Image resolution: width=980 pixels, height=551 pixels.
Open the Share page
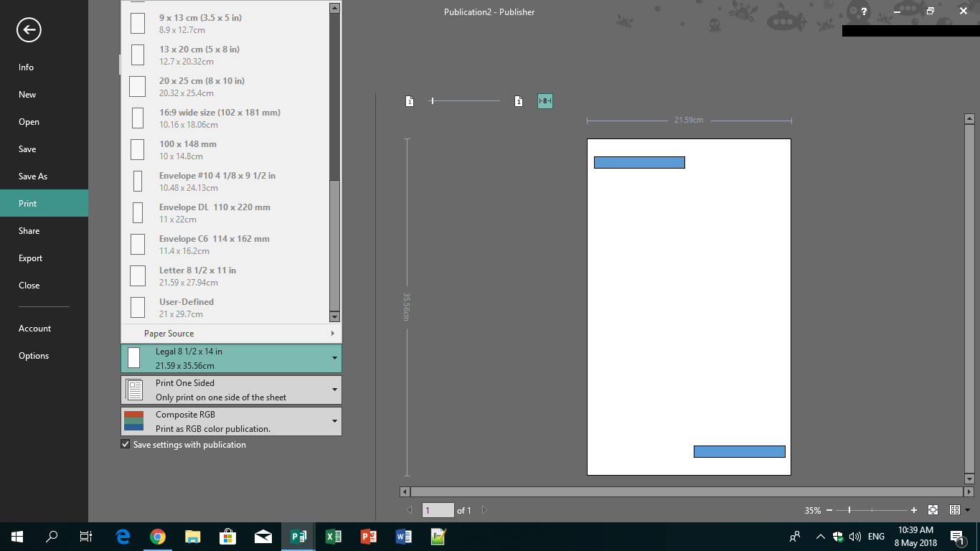[44, 231]
